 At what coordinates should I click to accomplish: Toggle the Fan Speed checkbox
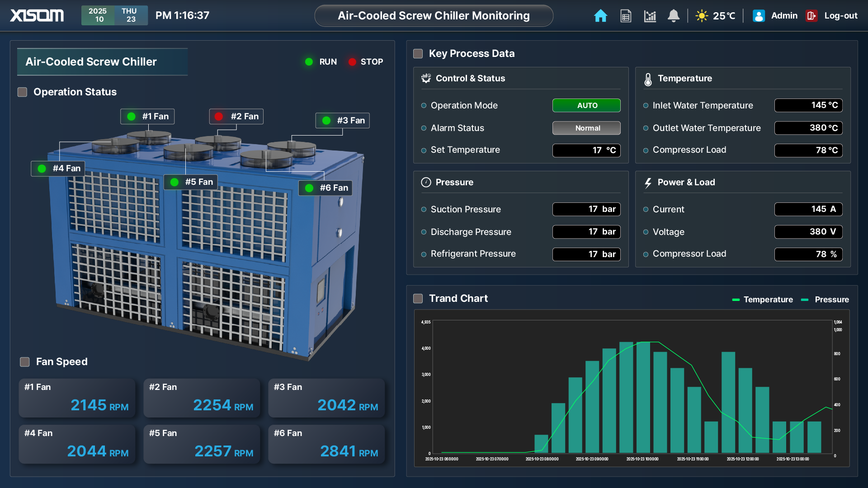26,361
